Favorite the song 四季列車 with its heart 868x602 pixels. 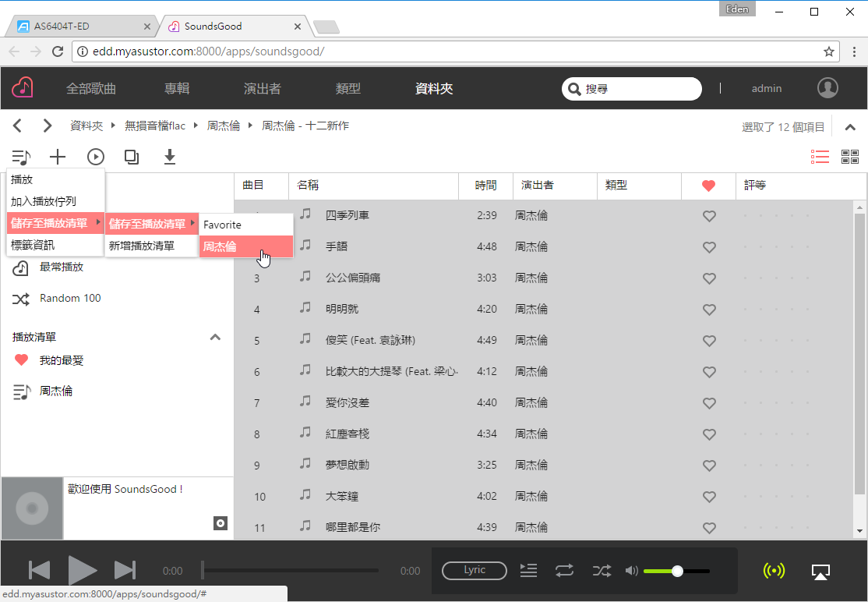(709, 216)
